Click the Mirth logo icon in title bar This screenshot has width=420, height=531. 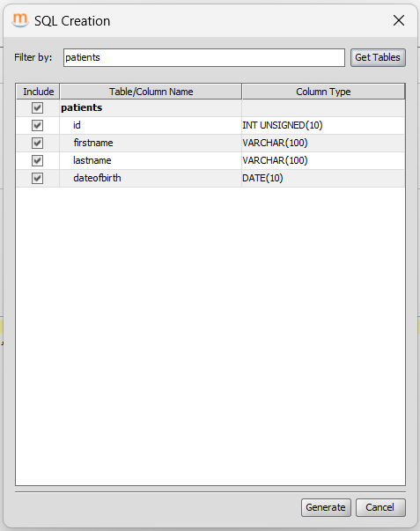(20, 20)
